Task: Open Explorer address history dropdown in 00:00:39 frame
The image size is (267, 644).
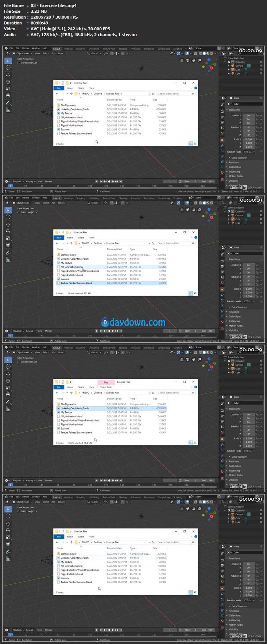Action: [149, 542]
